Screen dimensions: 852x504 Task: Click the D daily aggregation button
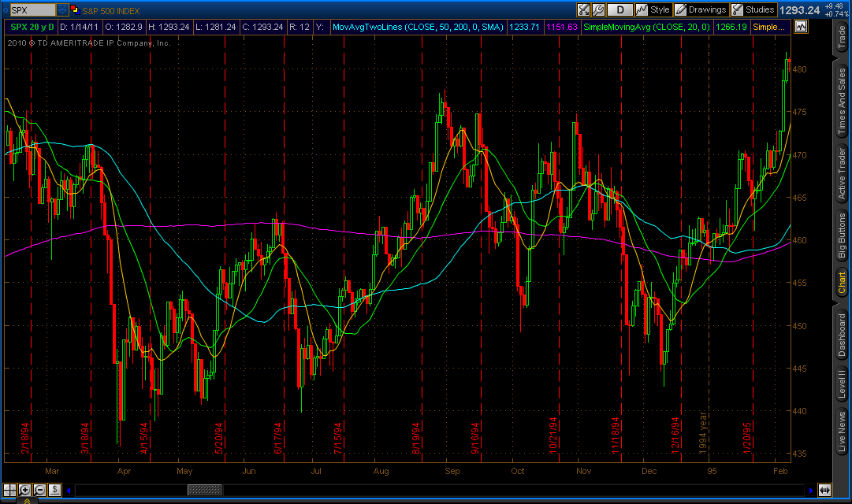pos(620,9)
